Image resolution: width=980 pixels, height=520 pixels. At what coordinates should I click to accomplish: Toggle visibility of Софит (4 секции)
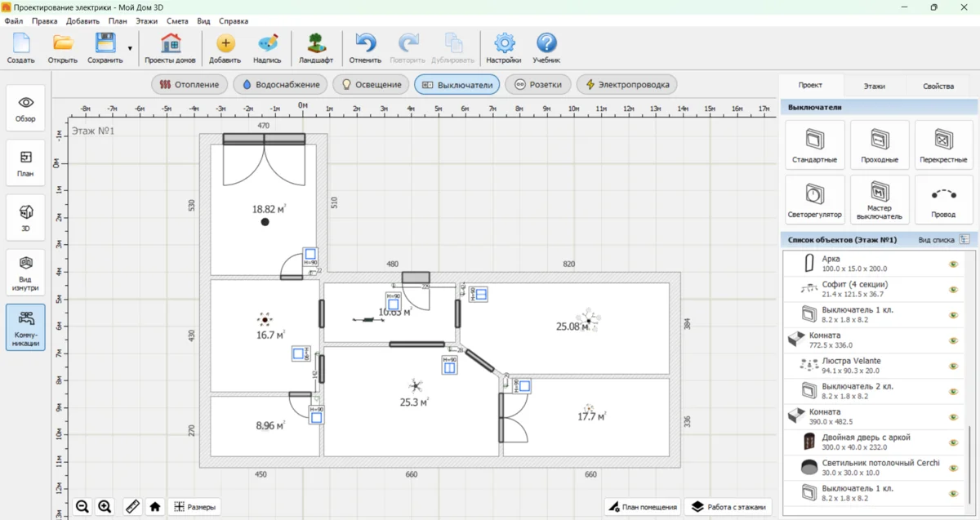(952, 290)
